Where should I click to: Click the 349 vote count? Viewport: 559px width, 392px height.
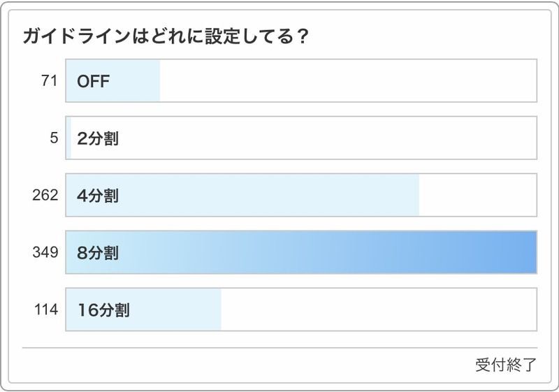tap(45, 252)
